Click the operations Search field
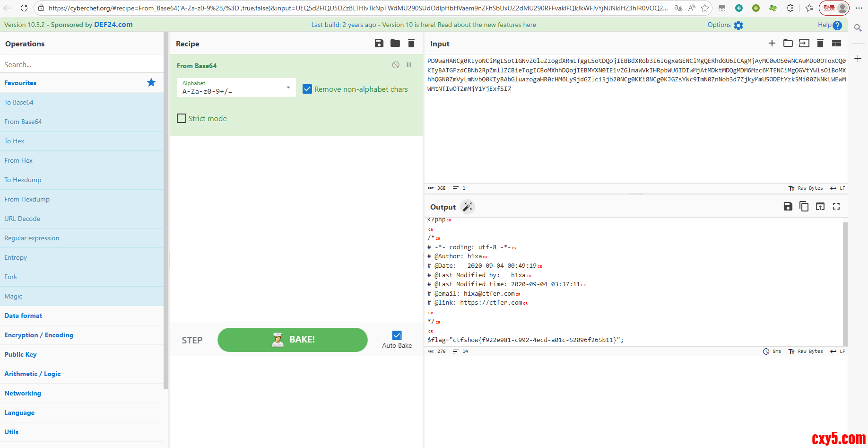868x448 pixels. (x=82, y=64)
